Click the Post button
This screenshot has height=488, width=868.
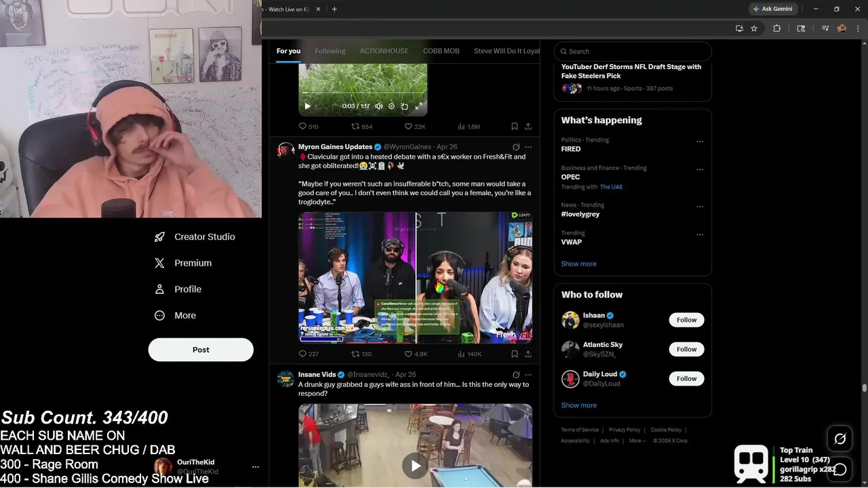pos(201,350)
